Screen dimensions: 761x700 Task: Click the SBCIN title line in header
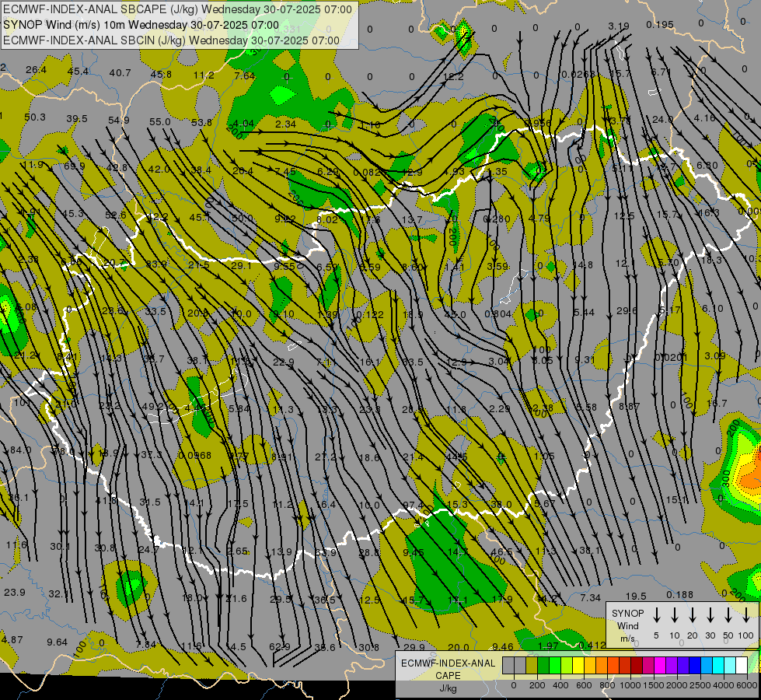tap(171, 40)
